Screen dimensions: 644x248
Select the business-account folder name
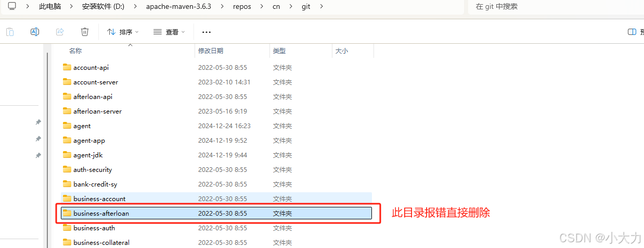pos(99,199)
